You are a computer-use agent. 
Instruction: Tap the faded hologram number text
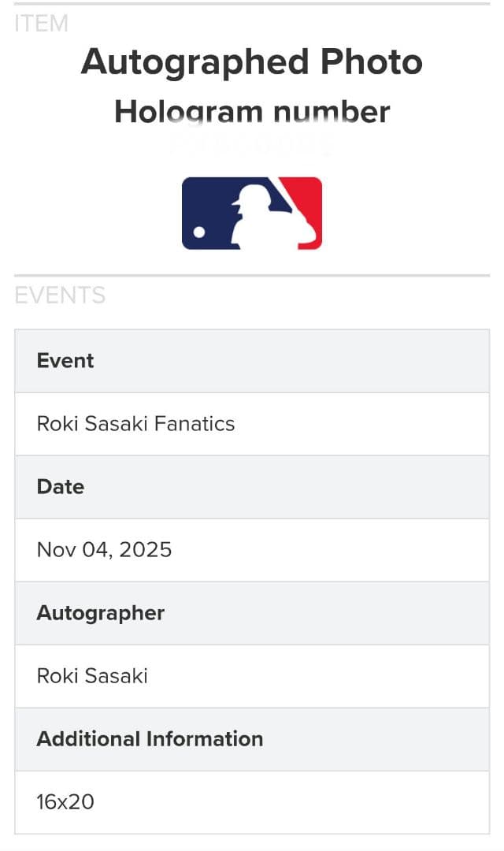click(x=252, y=145)
